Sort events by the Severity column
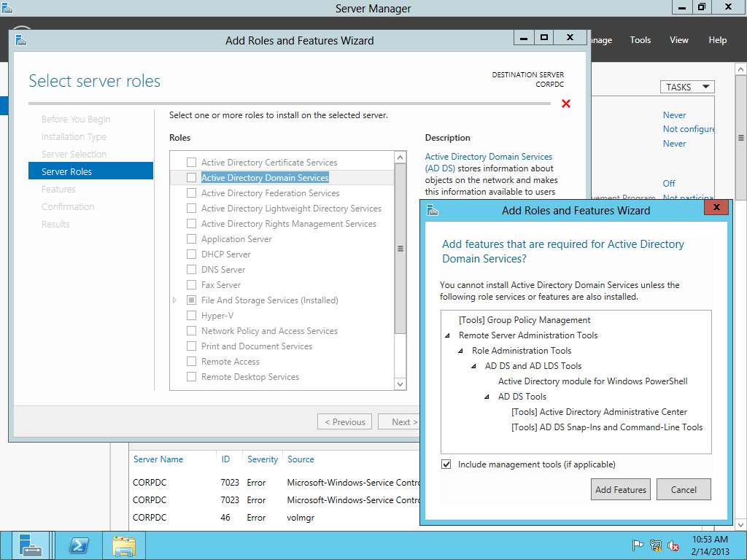The width and height of the screenshot is (747, 560). tap(263, 459)
